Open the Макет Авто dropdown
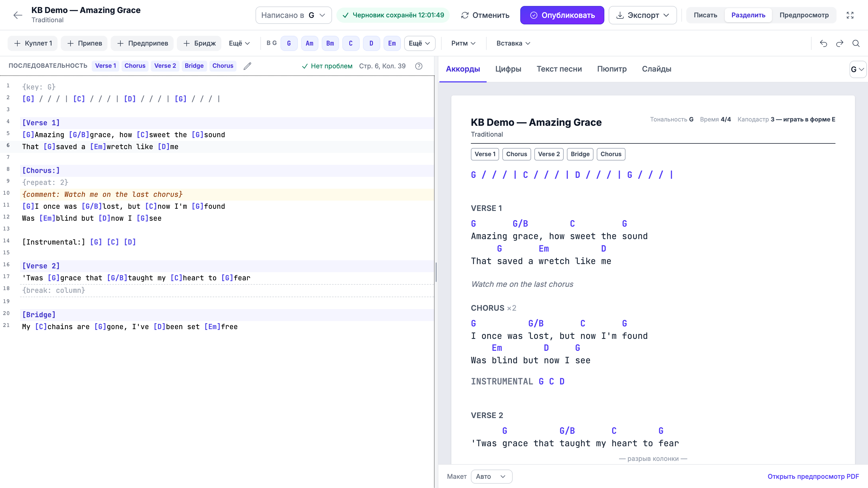The image size is (868, 488). click(491, 477)
